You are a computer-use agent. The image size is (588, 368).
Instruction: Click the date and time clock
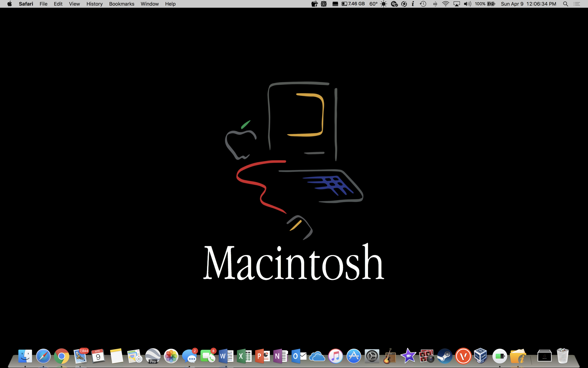pyautogui.click(x=528, y=4)
